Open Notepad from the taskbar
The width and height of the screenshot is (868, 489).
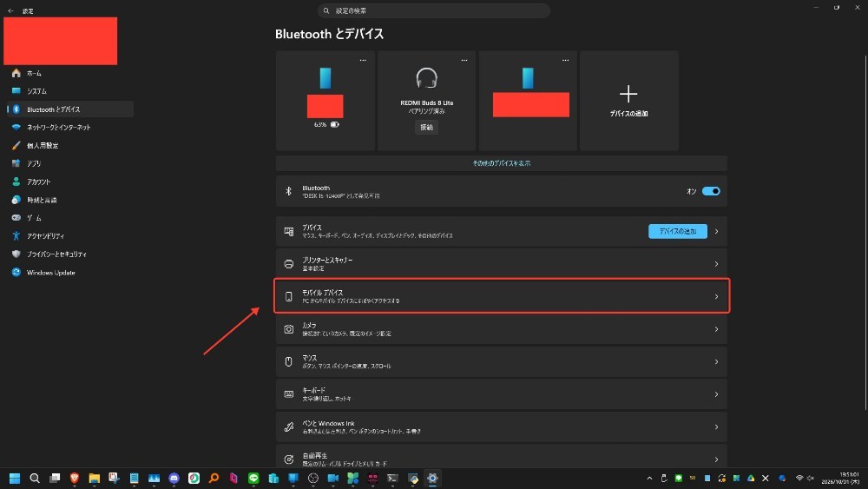click(134, 479)
